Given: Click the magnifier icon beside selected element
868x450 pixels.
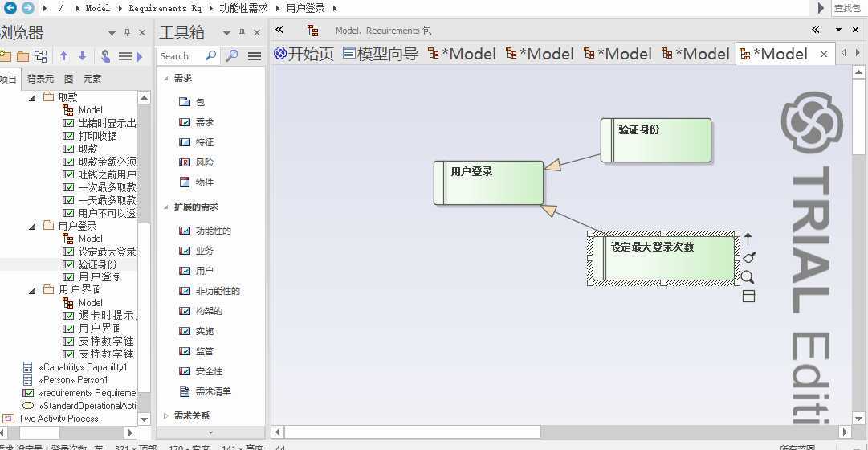Looking at the screenshot, I should 748,277.
